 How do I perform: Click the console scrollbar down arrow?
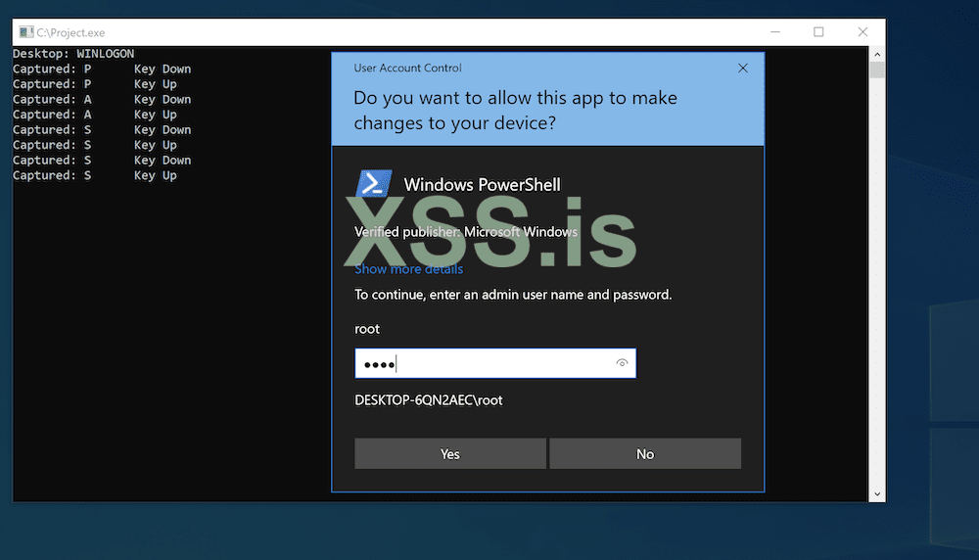click(877, 493)
